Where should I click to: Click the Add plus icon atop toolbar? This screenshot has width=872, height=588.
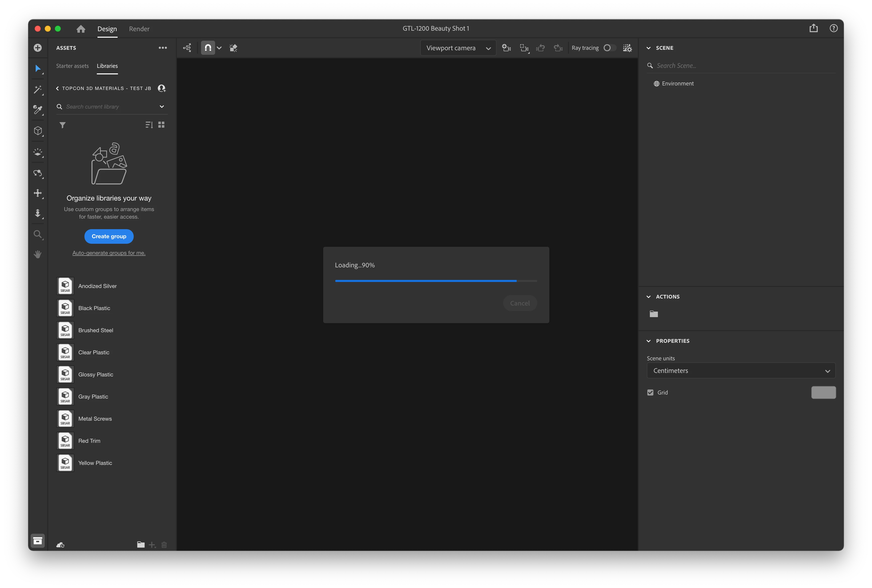tap(37, 48)
